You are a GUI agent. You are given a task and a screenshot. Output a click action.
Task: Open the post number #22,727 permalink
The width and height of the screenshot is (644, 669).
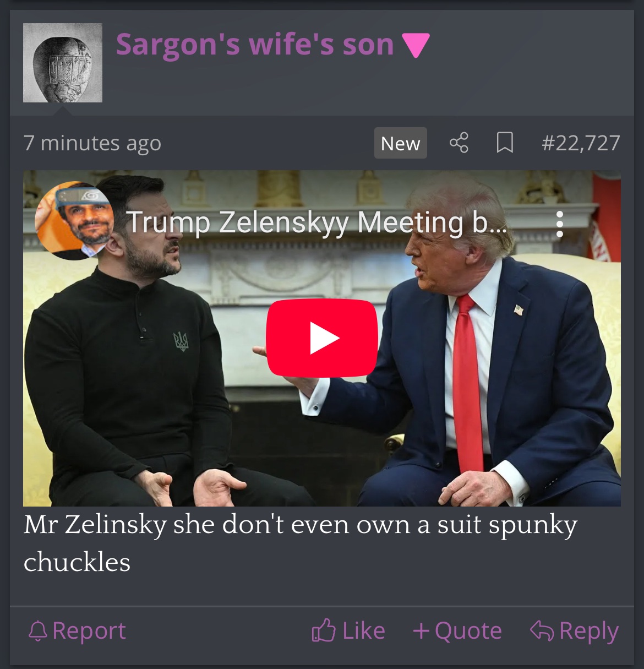pyautogui.click(x=581, y=143)
